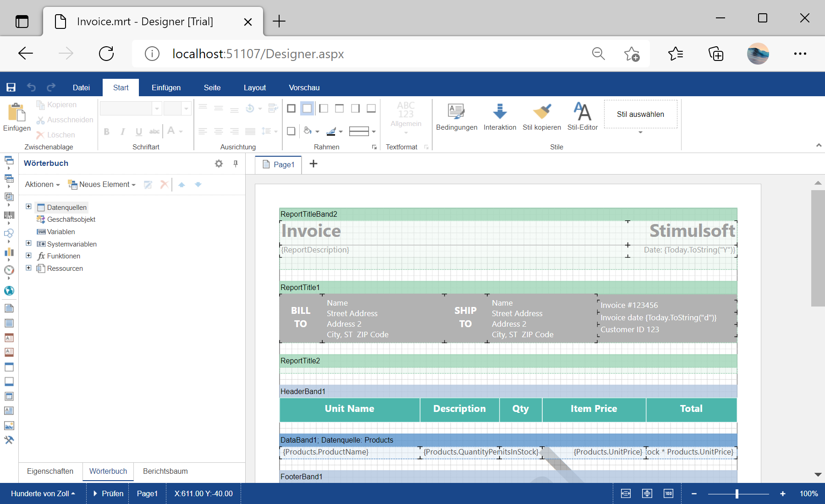Select the map globe component
Screen dimensions: 825x504
tap(9, 291)
